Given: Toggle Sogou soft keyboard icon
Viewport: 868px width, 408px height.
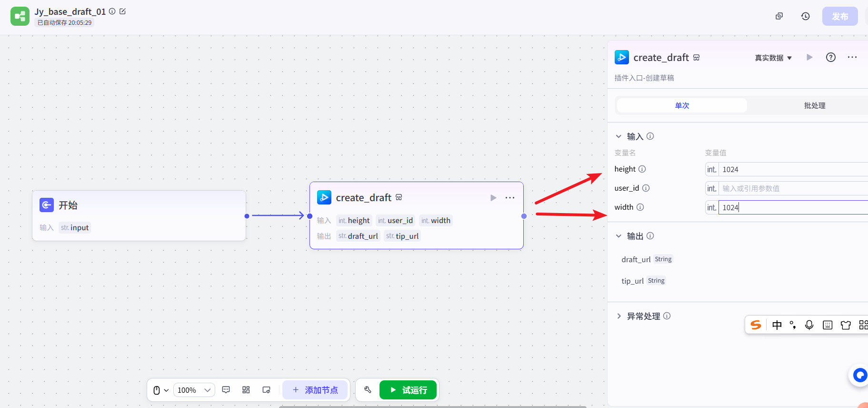Looking at the screenshot, I should tap(828, 325).
